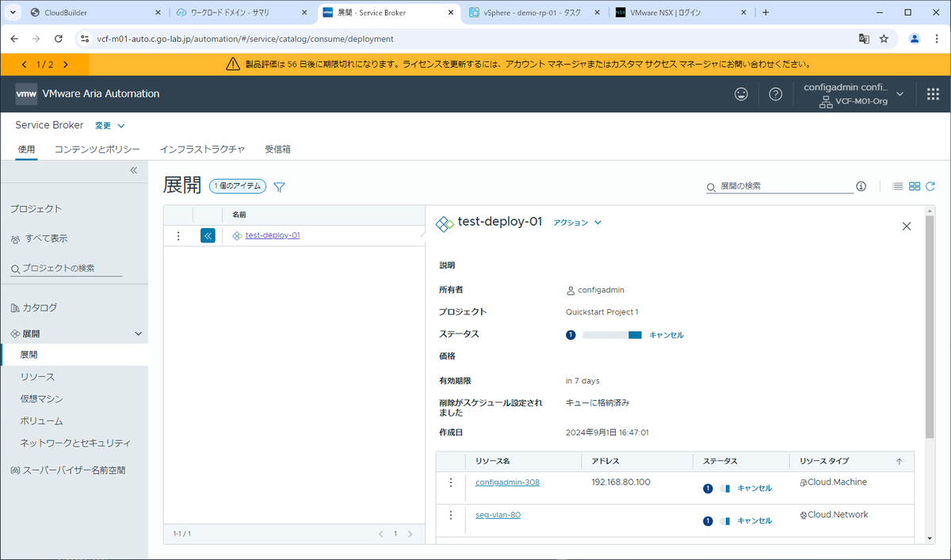Open the アクション dropdown
This screenshot has width=951, height=560.
point(578,223)
